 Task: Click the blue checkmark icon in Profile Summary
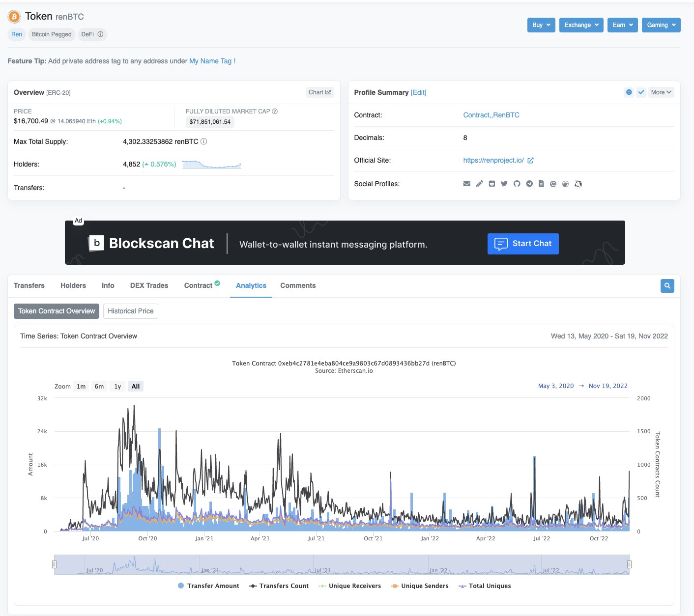[641, 92]
